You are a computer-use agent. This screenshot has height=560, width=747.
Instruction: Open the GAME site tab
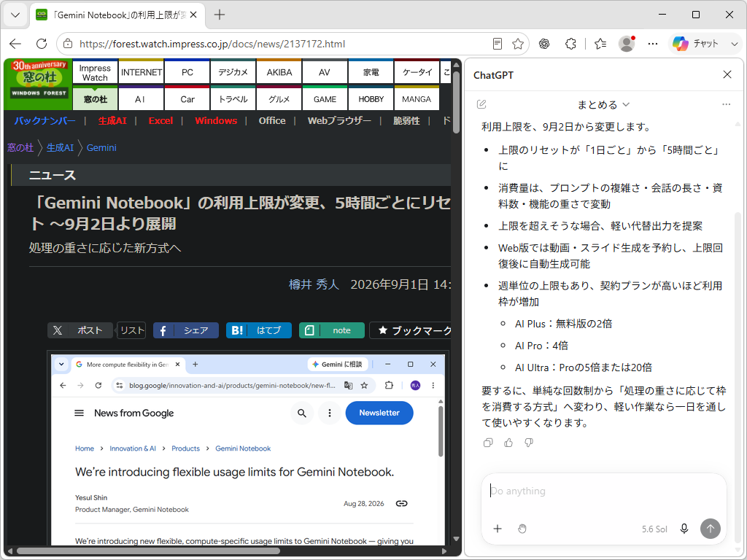coord(325,99)
